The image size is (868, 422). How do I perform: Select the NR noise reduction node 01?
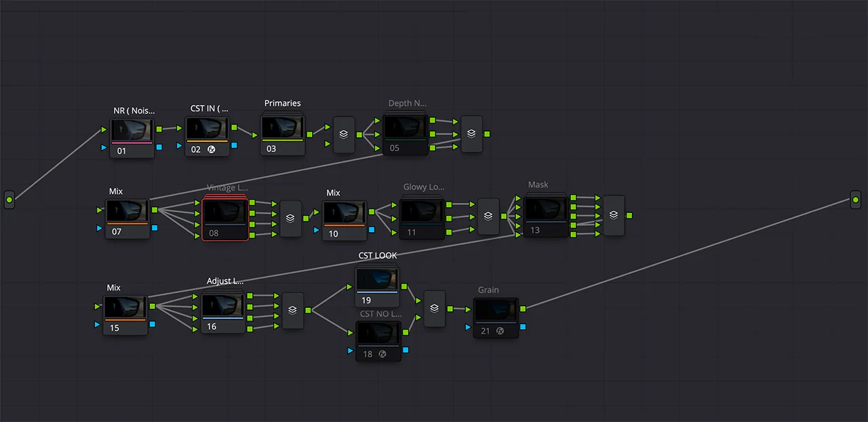point(132,131)
